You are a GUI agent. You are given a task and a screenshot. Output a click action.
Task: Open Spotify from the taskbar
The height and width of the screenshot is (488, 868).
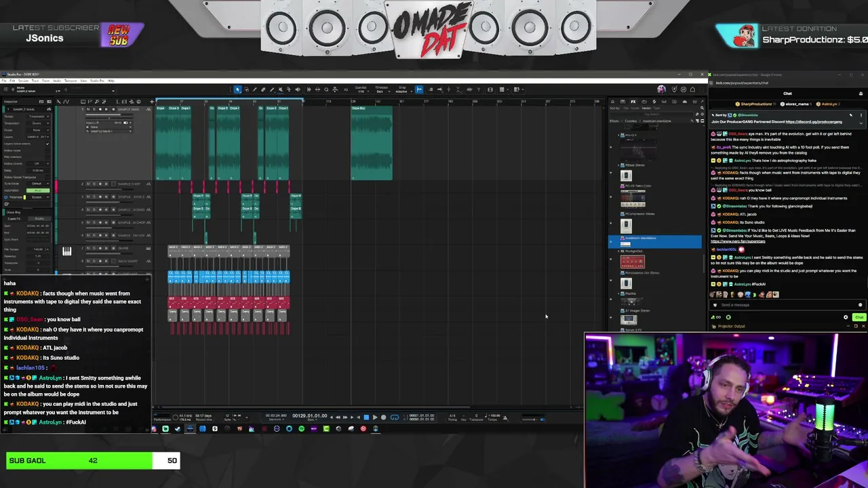click(x=301, y=428)
